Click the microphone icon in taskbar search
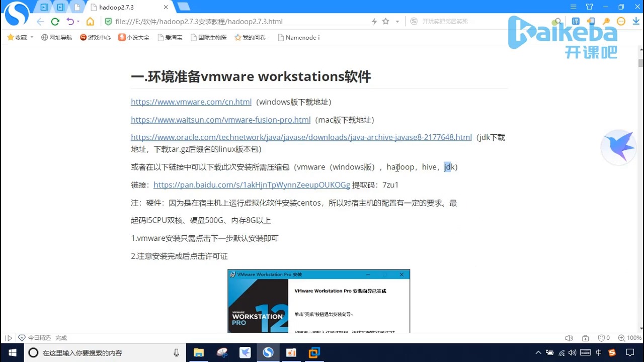Viewport: 644px width, 362px height. pos(177,352)
